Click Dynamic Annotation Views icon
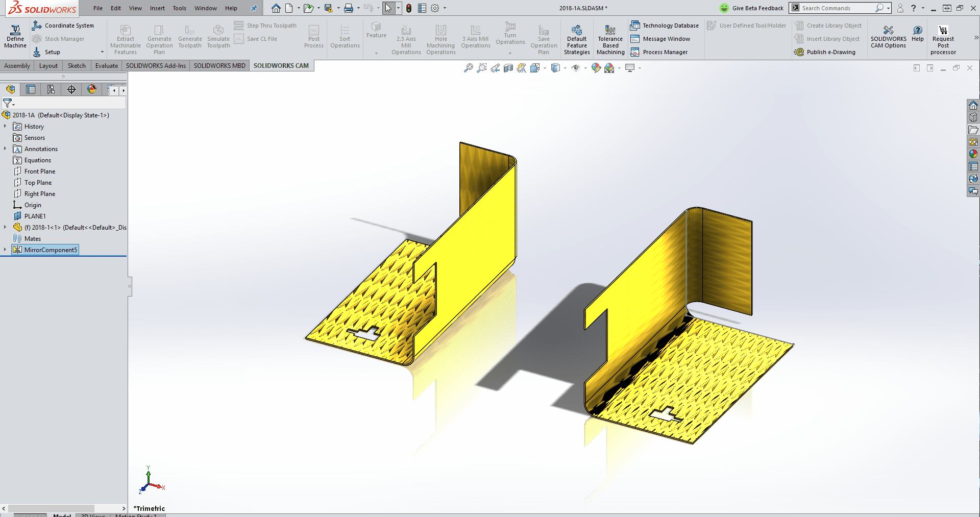 pyautogui.click(x=521, y=68)
